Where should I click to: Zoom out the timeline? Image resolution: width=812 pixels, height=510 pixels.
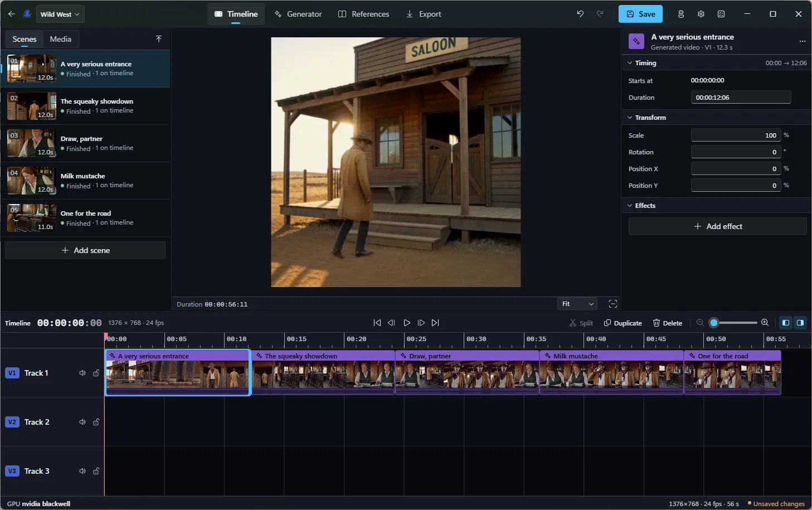700,323
